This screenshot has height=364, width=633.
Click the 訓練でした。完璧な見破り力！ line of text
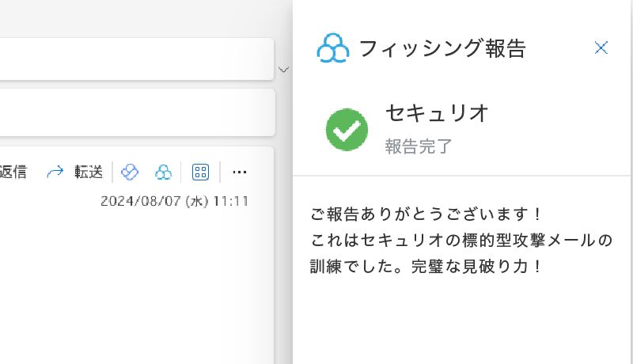(x=426, y=267)
